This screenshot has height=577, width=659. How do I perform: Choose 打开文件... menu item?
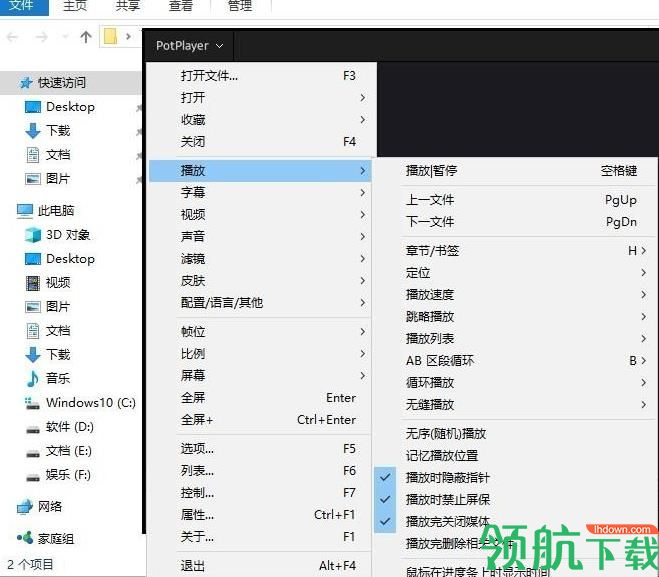point(260,76)
